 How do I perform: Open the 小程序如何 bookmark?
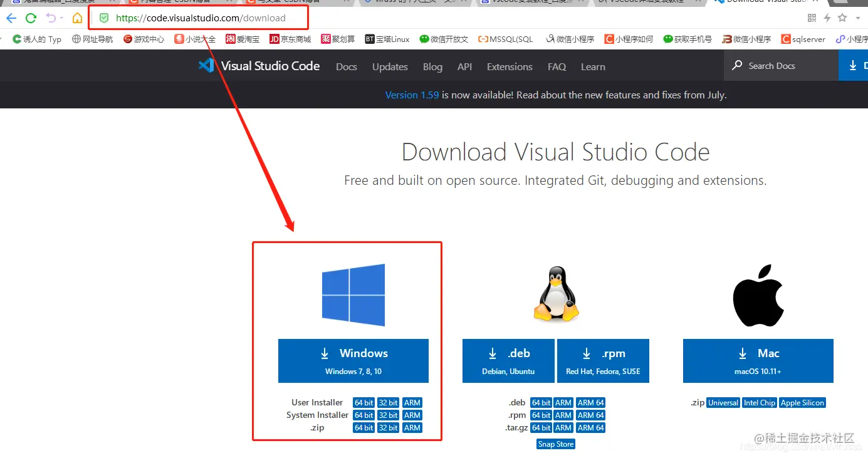[x=629, y=39]
